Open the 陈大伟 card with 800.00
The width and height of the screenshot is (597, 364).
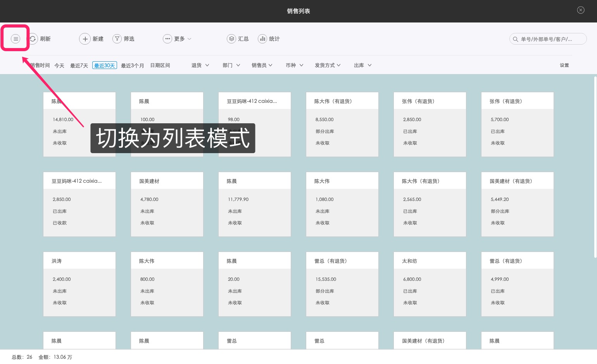tap(167, 284)
